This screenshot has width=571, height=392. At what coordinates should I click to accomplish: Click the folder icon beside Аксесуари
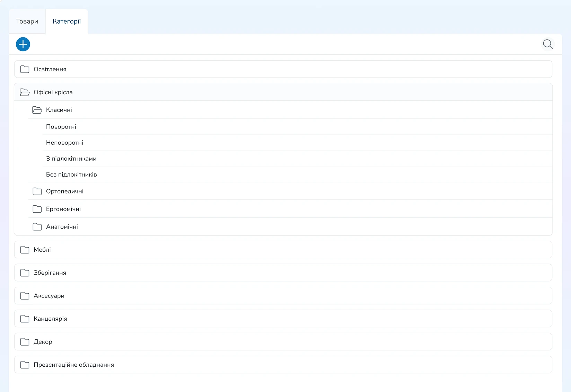(x=25, y=296)
